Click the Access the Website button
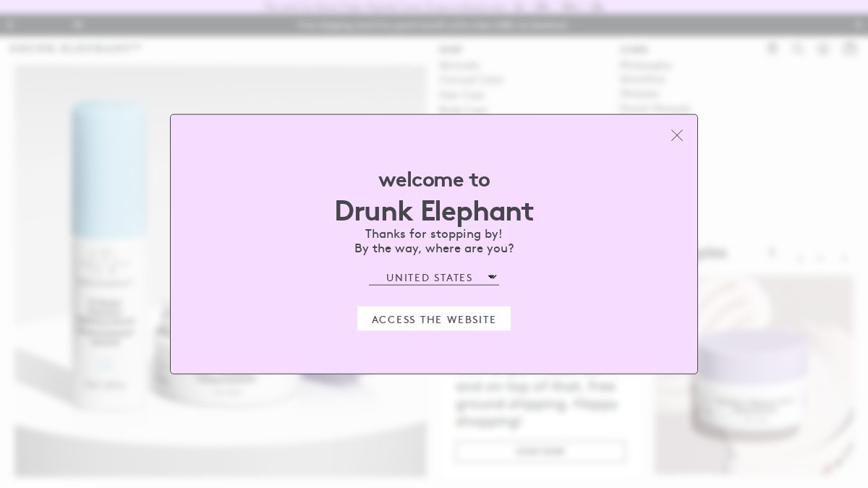The height and width of the screenshot is (488, 868). click(434, 319)
